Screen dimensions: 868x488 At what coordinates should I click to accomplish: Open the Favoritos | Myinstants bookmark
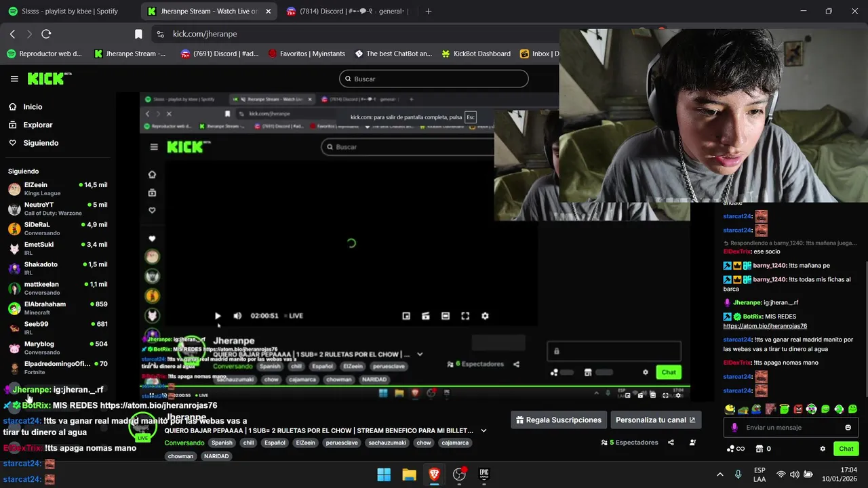(x=307, y=54)
